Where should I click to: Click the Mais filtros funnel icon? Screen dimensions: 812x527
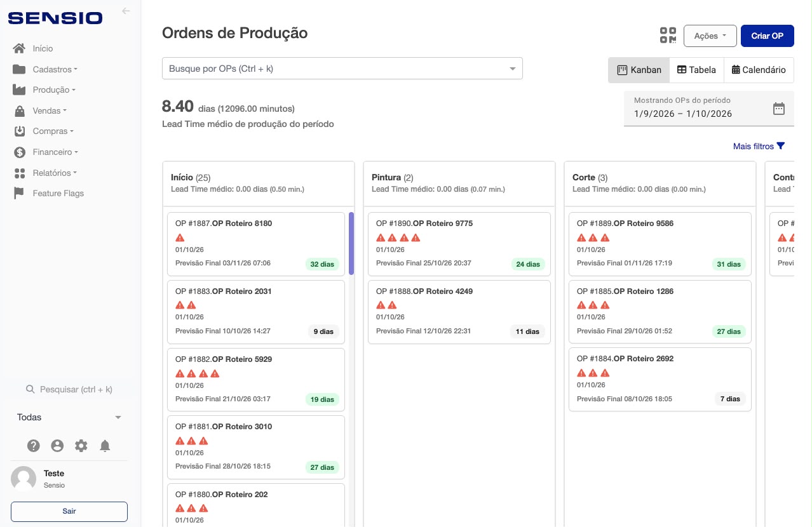coord(781,146)
